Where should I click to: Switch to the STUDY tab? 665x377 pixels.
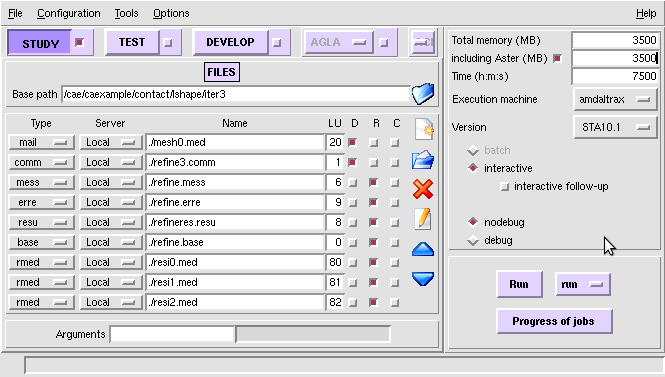click(40, 43)
